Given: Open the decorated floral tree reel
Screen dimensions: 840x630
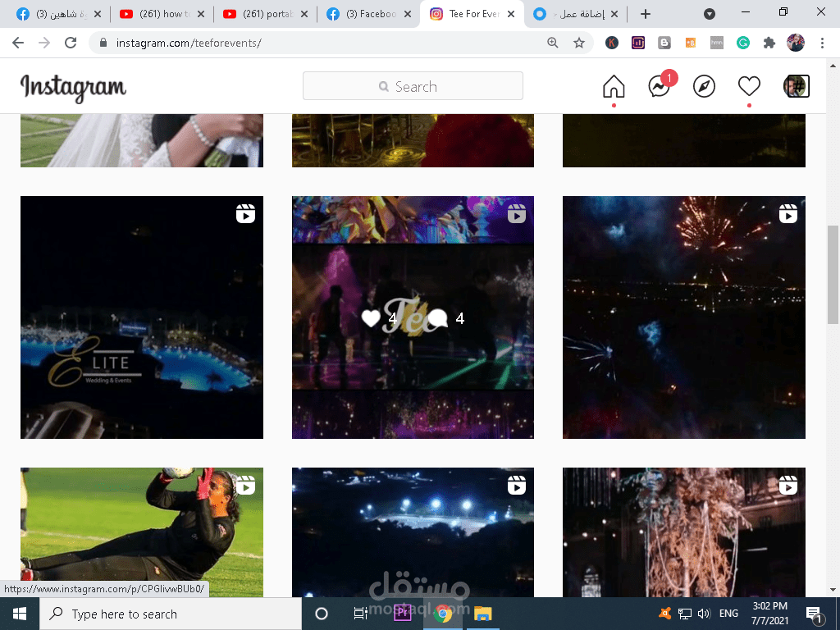Looking at the screenshot, I should (683, 532).
